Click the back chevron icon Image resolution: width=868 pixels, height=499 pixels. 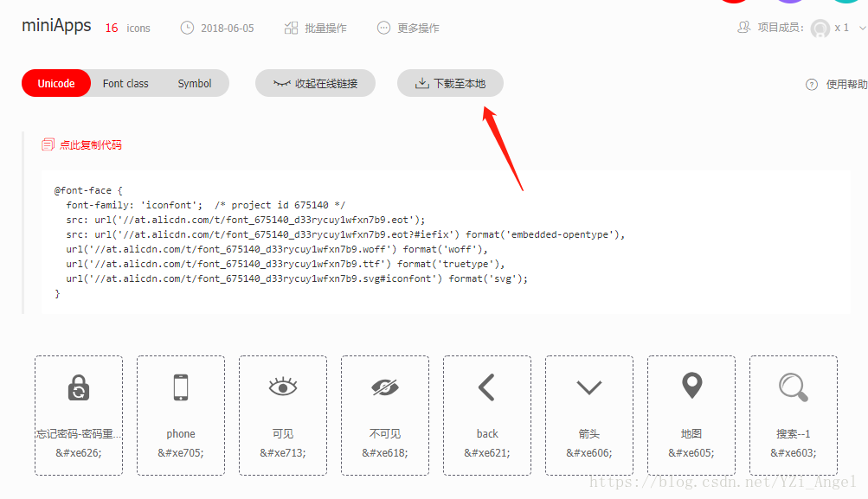486,387
